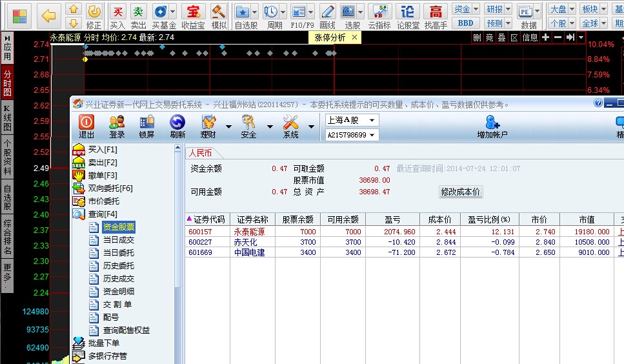
Task: Click the 买入 toolbar button
Action: coord(118,16)
